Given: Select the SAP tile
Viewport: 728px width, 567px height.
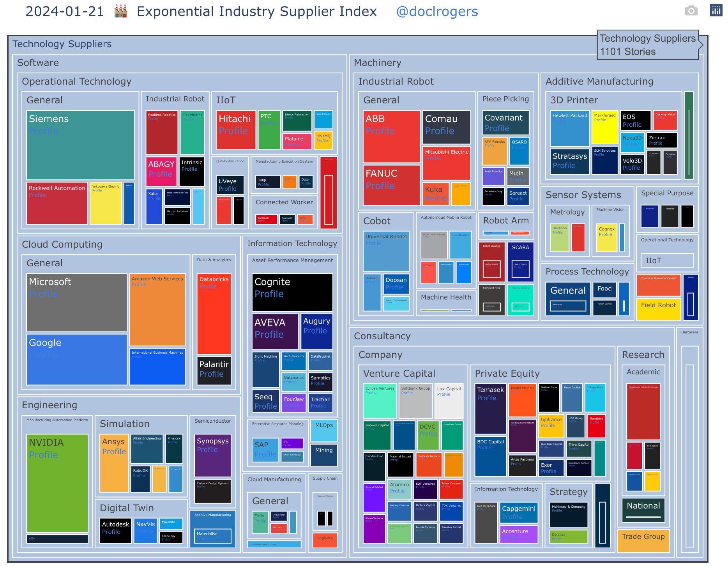Looking at the screenshot, I should click(265, 450).
